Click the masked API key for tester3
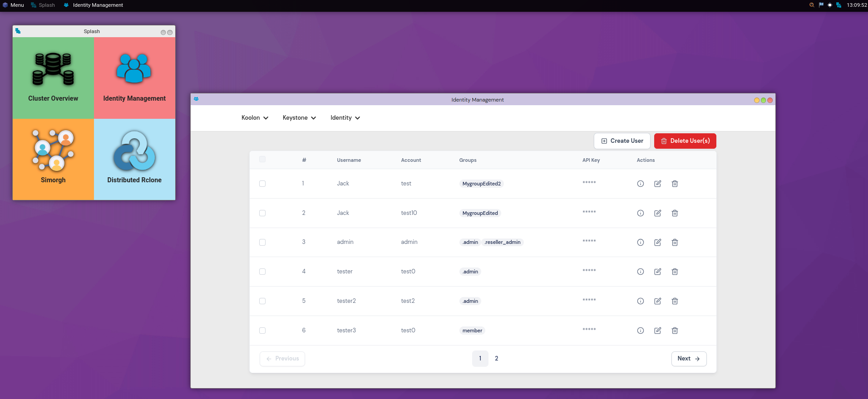868x399 pixels. click(589, 330)
